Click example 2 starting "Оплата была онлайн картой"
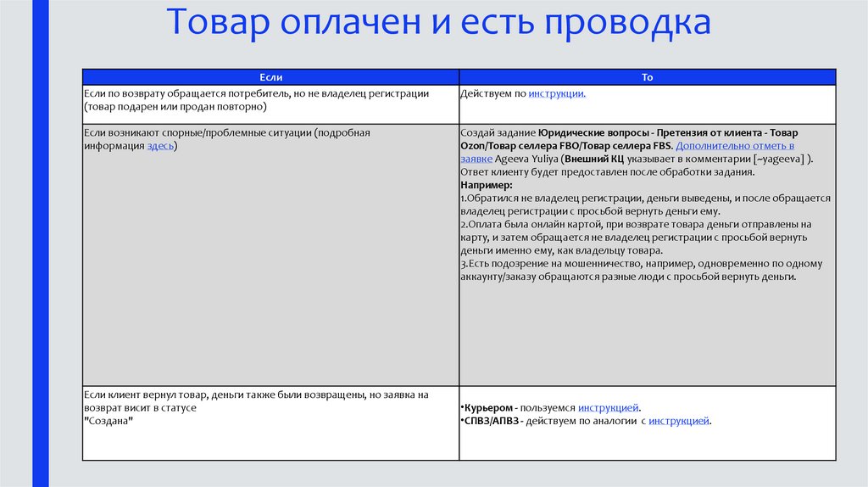Image resolution: width=868 pixels, height=487 pixels. point(636,237)
